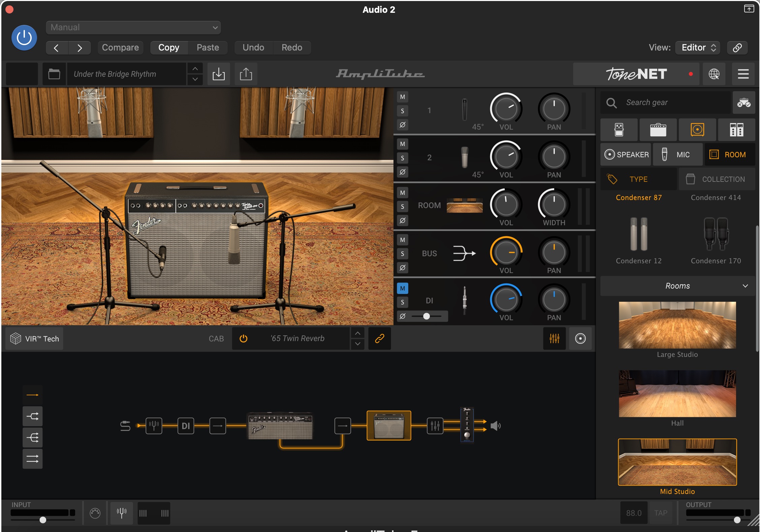Image resolution: width=760 pixels, height=532 pixels.
Task: Open the ToneNET globe icon
Action: [714, 74]
